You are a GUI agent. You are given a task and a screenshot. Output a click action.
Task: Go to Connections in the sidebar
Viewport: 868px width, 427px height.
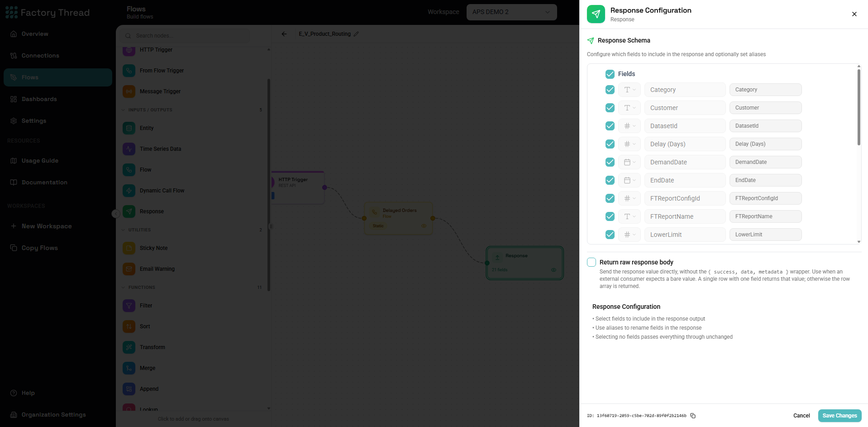pos(58,56)
